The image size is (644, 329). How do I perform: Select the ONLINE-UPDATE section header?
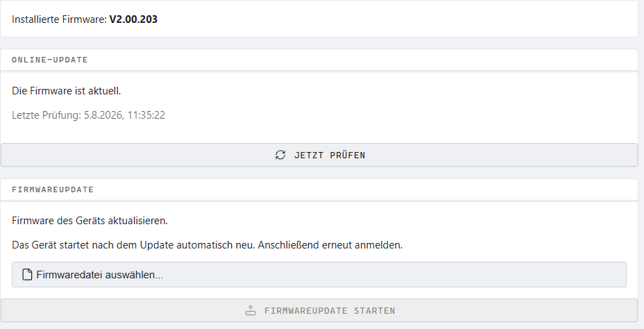pyautogui.click(x=50, y=60)
